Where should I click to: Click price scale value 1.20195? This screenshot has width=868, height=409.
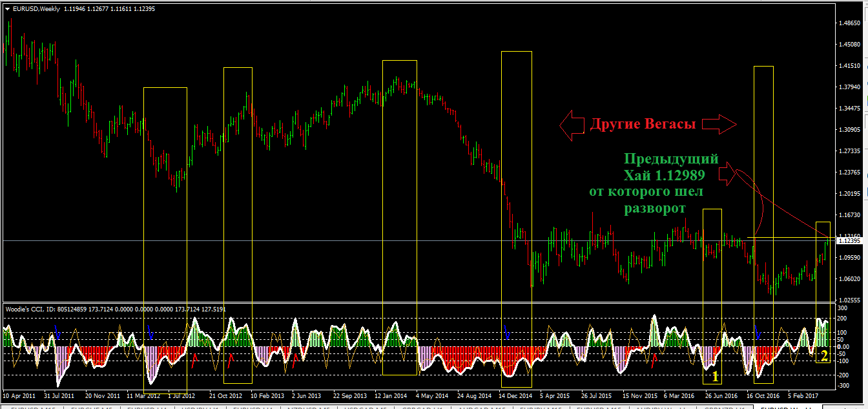coord(849,193)
